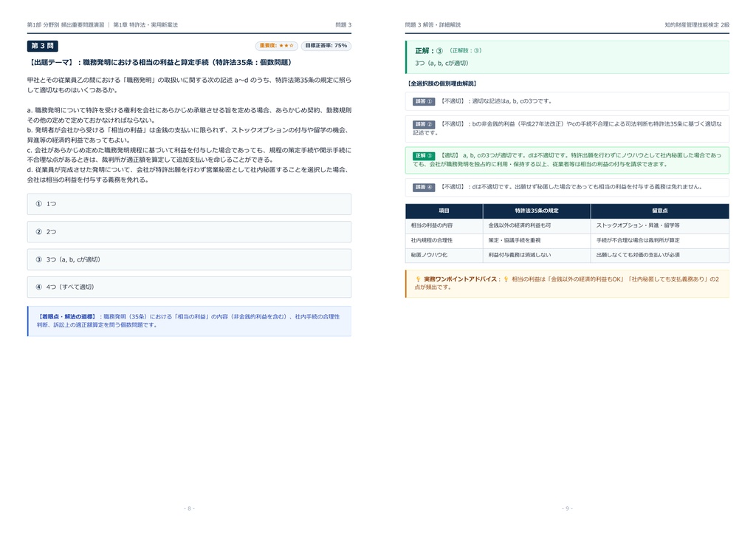Viewport: 756px width, 535px height.
Task: Click the lightbulb icon before 相当の利益は
Action: coord(506,279)
